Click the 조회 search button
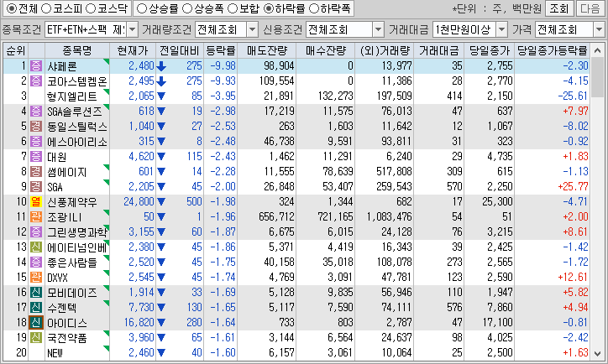 (x=558, y=8)
